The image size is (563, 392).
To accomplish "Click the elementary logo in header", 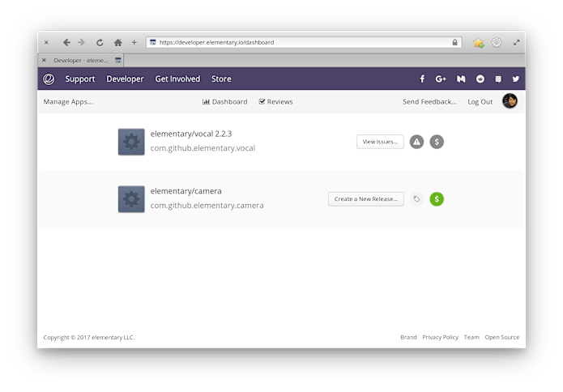I will pyautogui.click(x=49, y=79).
